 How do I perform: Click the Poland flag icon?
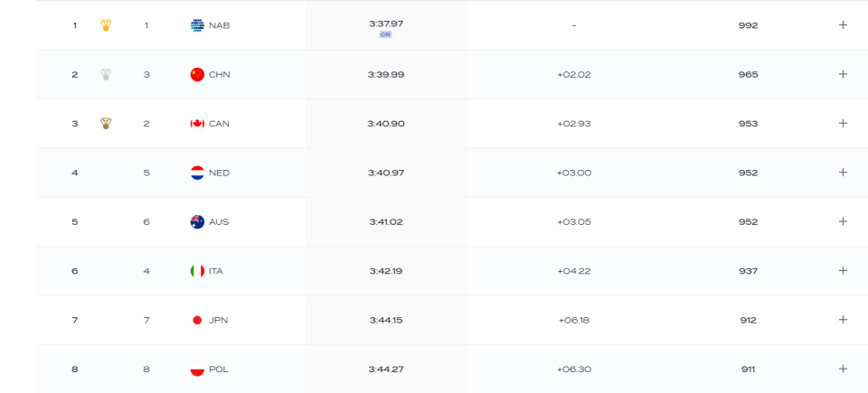click(197, 369)
